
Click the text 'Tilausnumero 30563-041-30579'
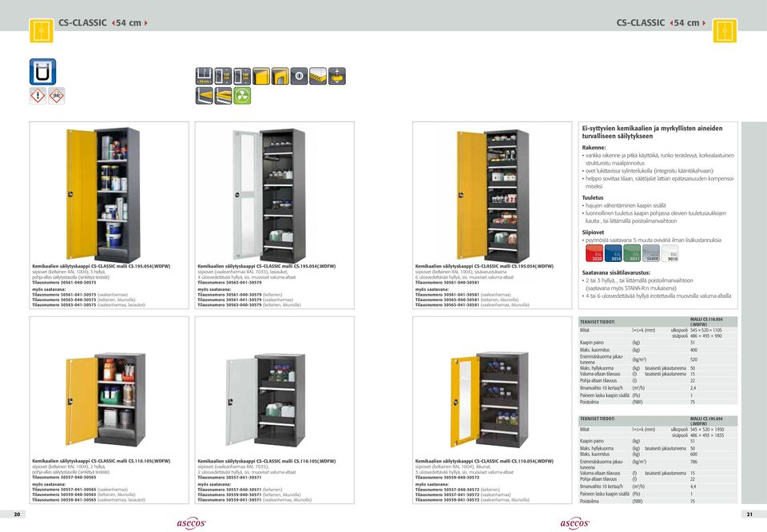[229, 283]
